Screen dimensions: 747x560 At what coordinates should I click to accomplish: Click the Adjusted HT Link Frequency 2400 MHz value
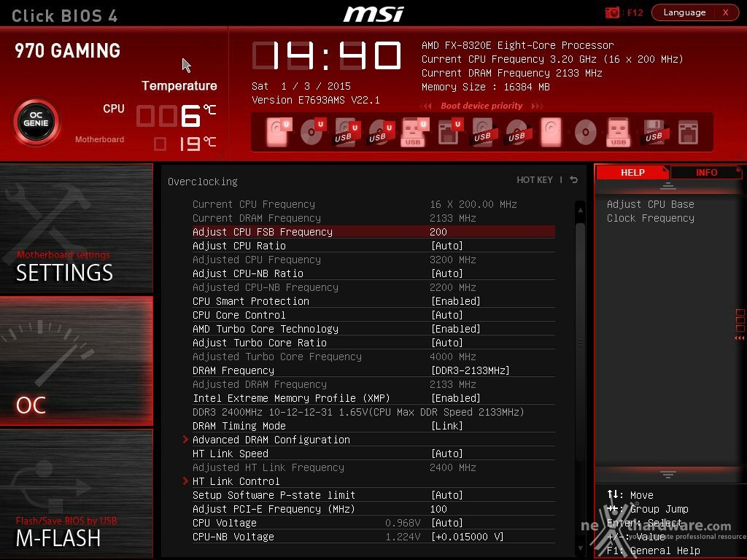pyautogui.click(x=453, y=467)
